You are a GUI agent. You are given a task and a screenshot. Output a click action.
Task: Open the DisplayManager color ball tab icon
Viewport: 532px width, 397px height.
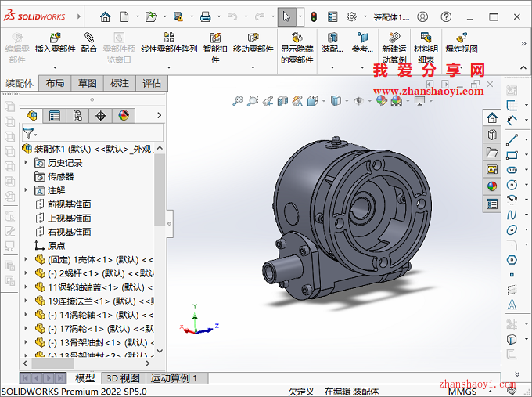coord(124,116)
